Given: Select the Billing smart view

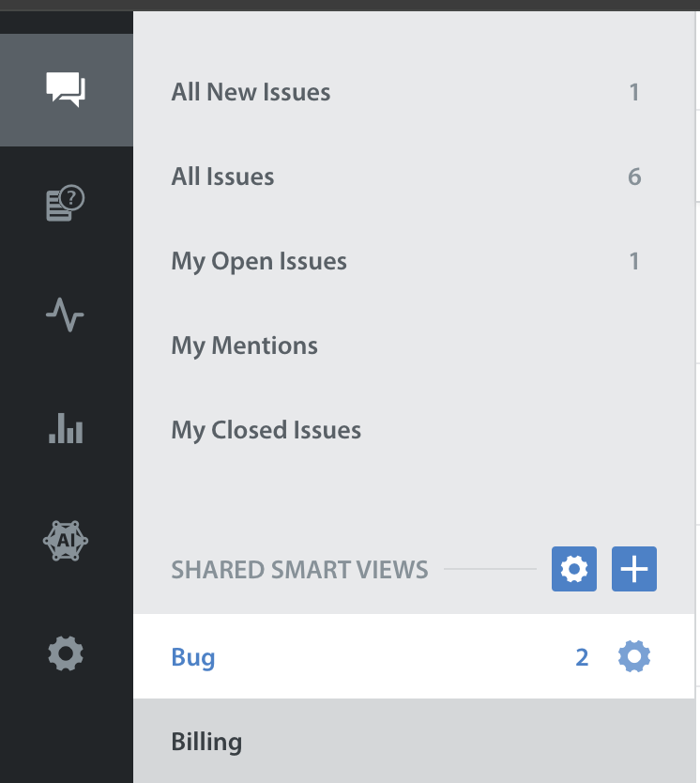Looking at the screenshot, I should pos(414,741).
